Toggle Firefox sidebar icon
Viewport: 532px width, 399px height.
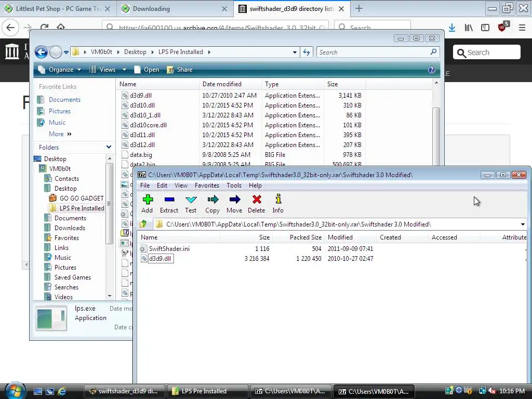pos(485,28)
